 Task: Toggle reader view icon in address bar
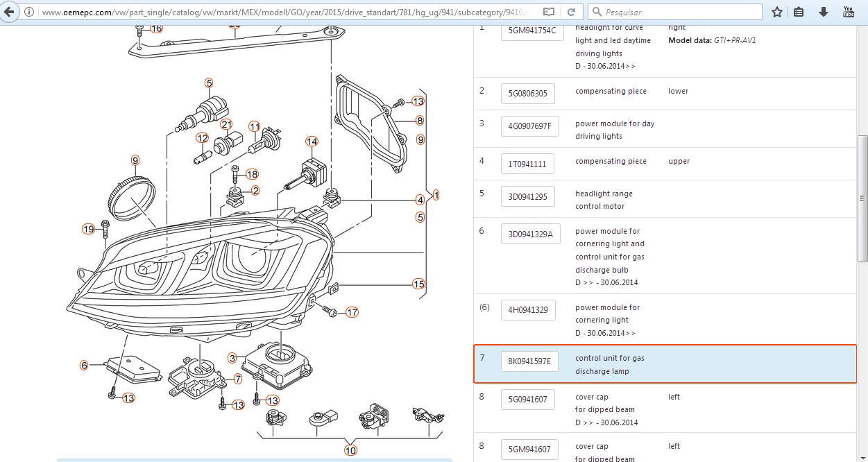[549, 12]
